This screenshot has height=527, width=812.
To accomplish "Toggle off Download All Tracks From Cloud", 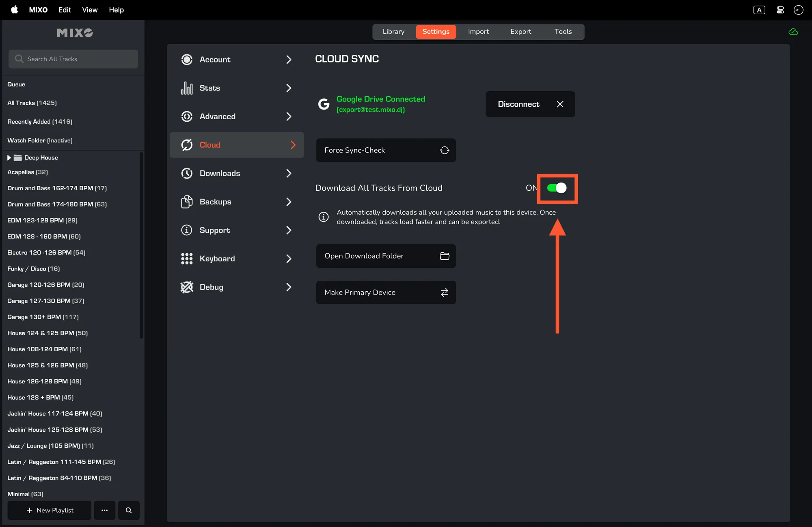I will (557, 188).
